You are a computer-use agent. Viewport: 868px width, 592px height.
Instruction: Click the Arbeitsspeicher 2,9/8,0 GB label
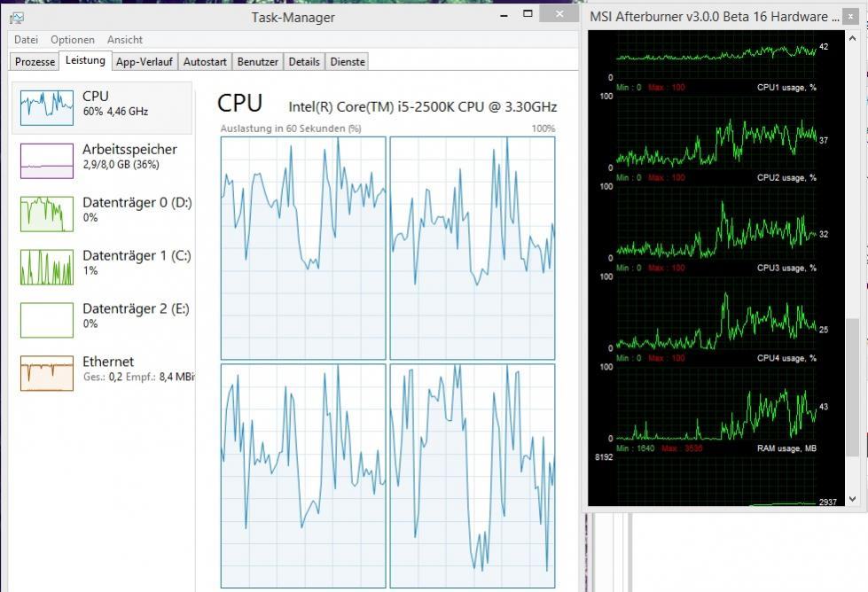[x=129, y=157]
